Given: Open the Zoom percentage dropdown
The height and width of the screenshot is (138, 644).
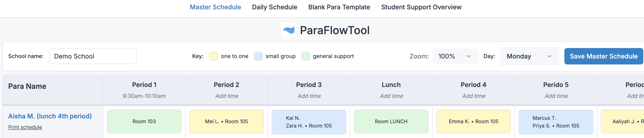Looking at the screenshot, I should 455,56.
